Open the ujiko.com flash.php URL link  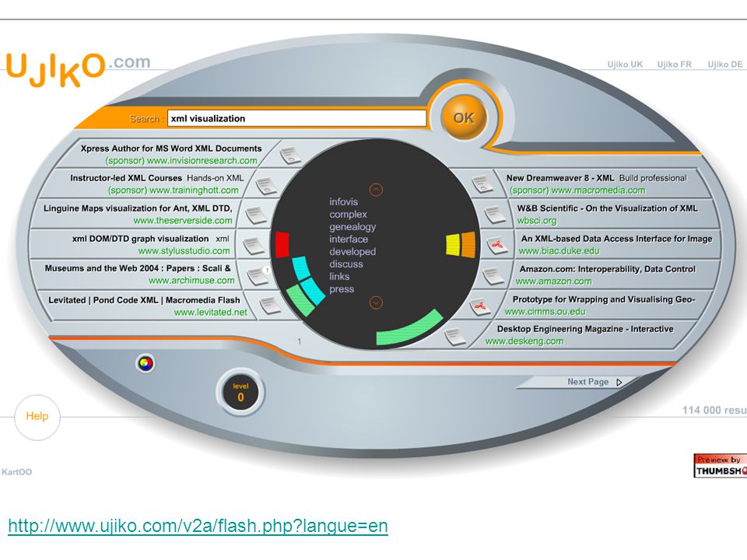(198, 526)
